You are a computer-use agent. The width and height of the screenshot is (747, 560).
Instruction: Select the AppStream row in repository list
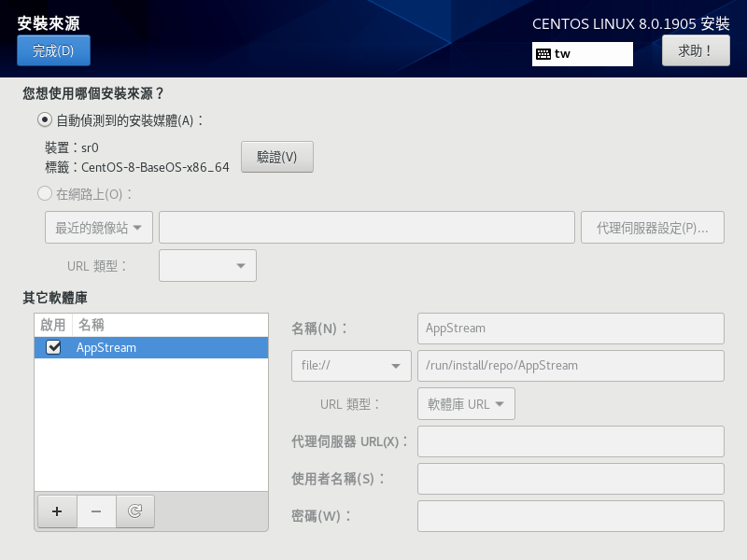coord(151,347)
